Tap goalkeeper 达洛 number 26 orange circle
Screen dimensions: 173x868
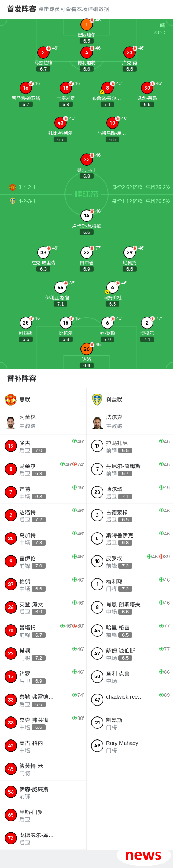tap(87, 349)
